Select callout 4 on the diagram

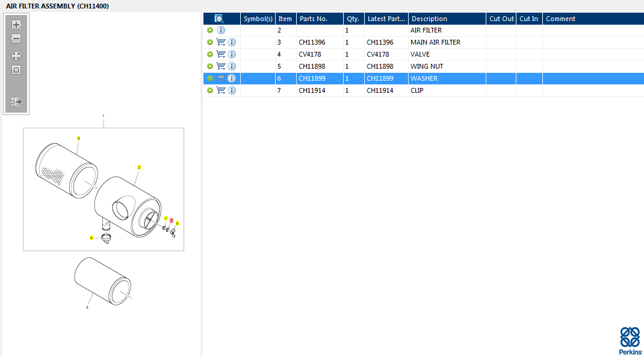coord(91,237)
